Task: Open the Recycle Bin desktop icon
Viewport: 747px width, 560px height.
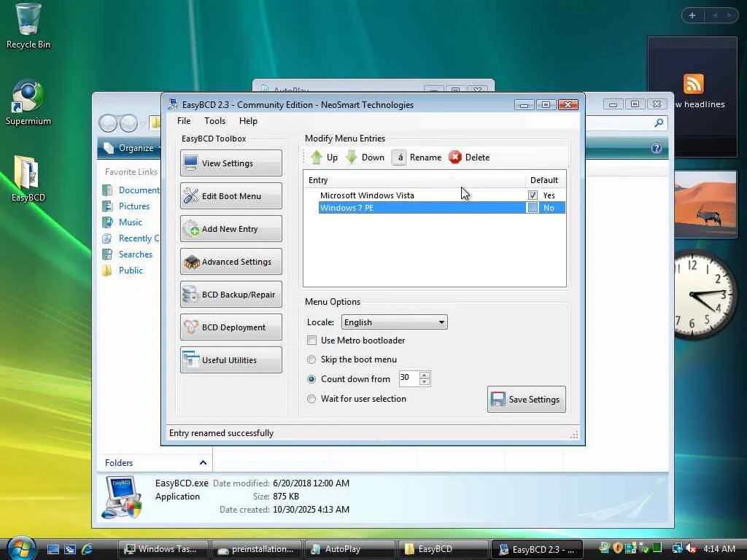Action: 28,26
